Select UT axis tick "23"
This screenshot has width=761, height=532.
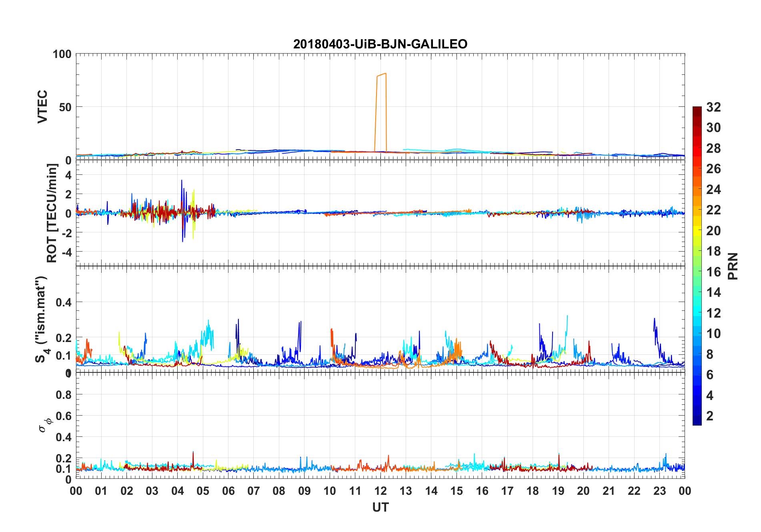click(x=660, y=491)
